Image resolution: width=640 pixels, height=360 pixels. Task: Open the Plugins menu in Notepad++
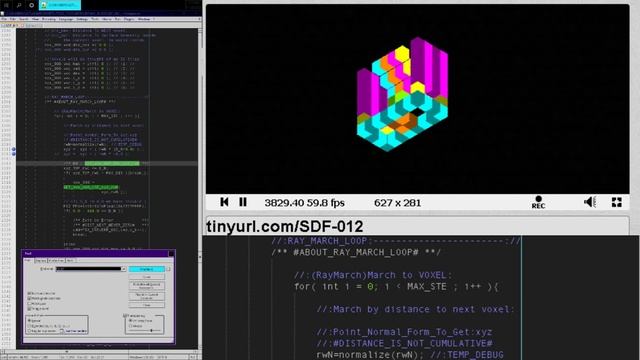pos(129,19)
